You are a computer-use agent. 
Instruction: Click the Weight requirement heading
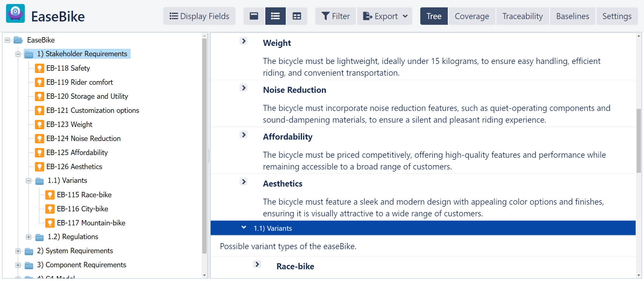coord(277,43)
